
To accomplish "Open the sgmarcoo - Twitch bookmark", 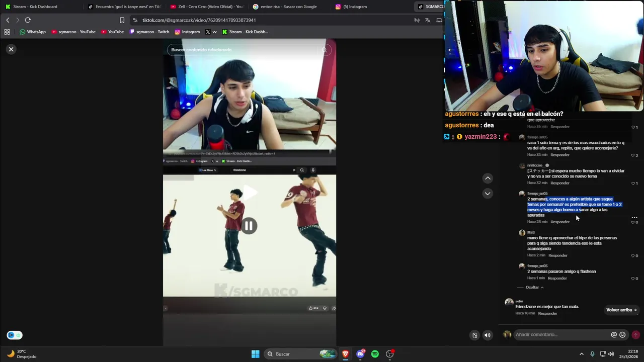I will [149, 32].
